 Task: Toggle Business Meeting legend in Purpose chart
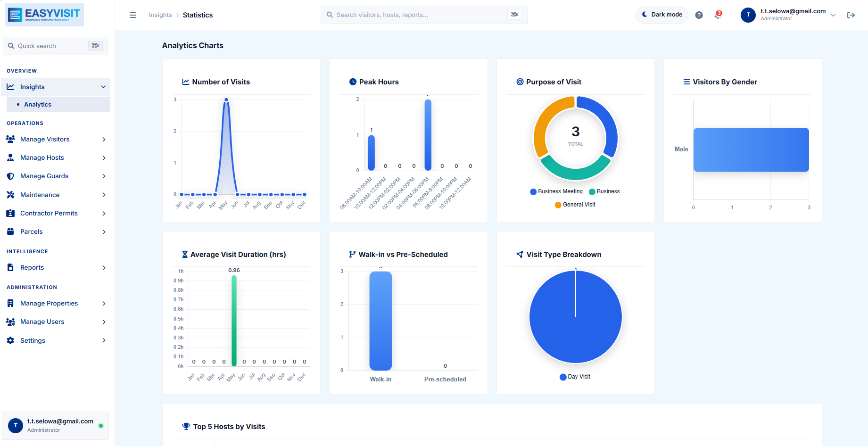[556, 191]
